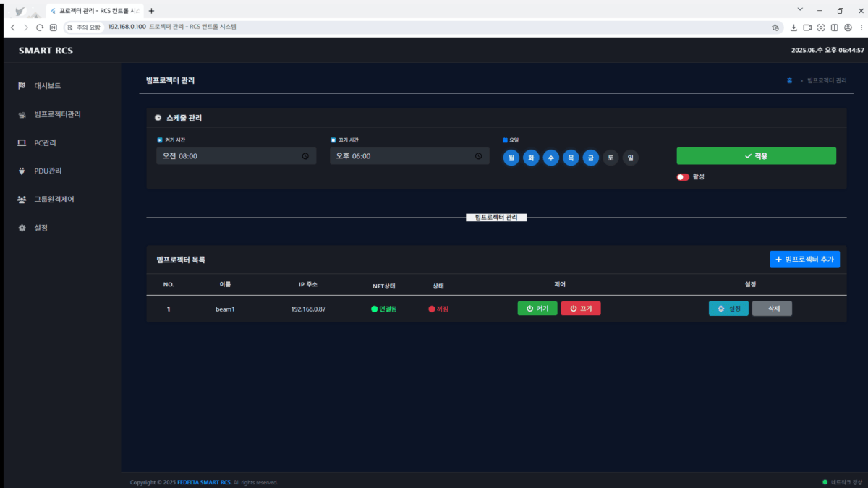The image size is (868, 488).
Task: Click the green 적용 button
Action: [x=756, y=156]
